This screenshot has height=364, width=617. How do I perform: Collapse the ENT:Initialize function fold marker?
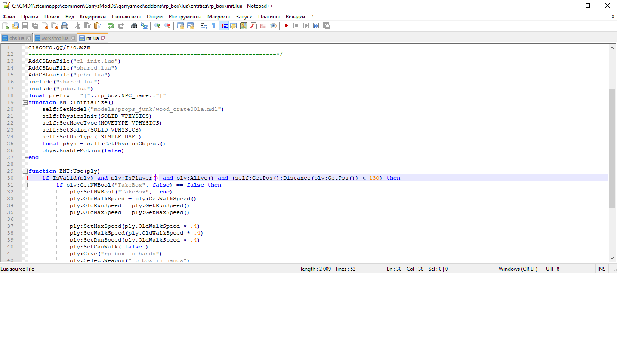point(25,102)
